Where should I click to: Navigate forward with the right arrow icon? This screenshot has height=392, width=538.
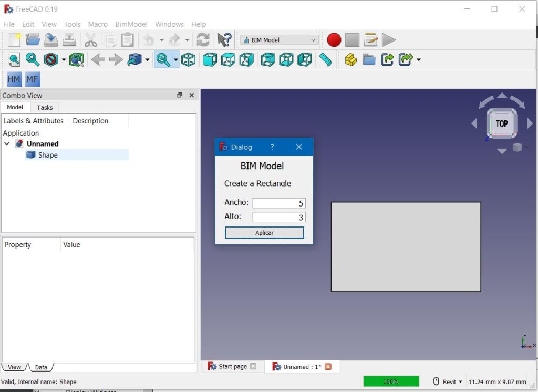point(116,60)
